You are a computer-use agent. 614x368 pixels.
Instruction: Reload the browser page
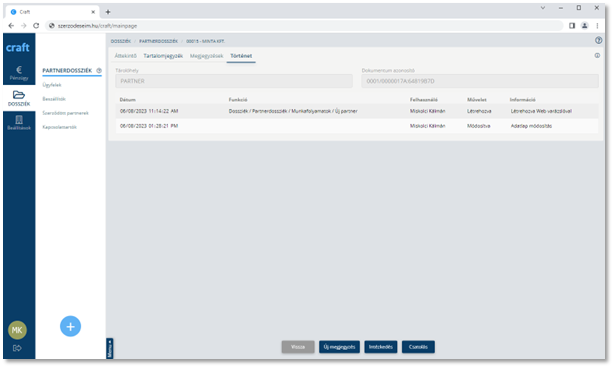tap(36, 25)
